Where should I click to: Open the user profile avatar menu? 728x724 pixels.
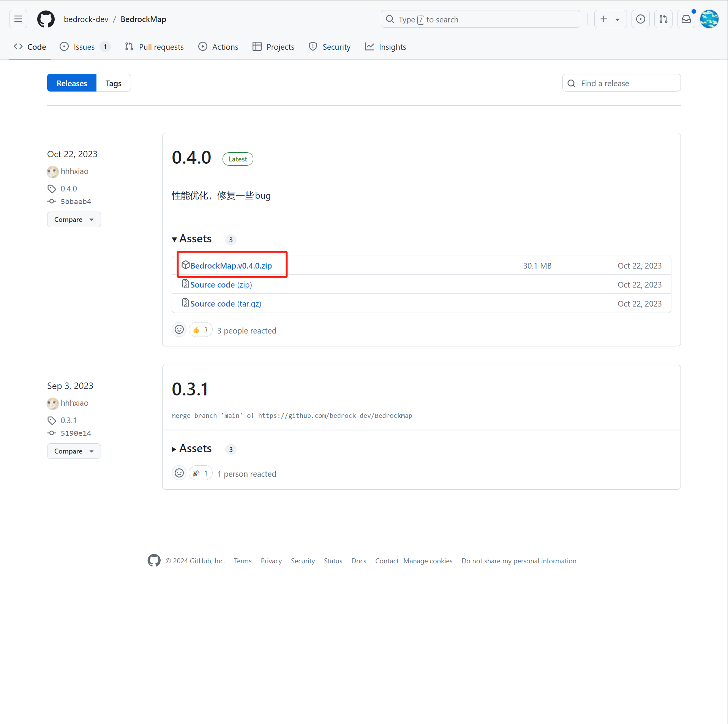709,19
